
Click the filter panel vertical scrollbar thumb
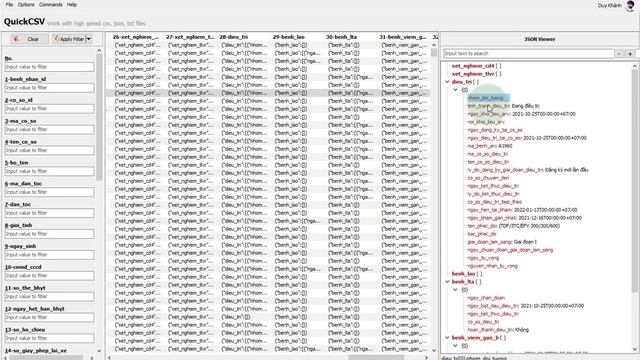click(99, 118)
